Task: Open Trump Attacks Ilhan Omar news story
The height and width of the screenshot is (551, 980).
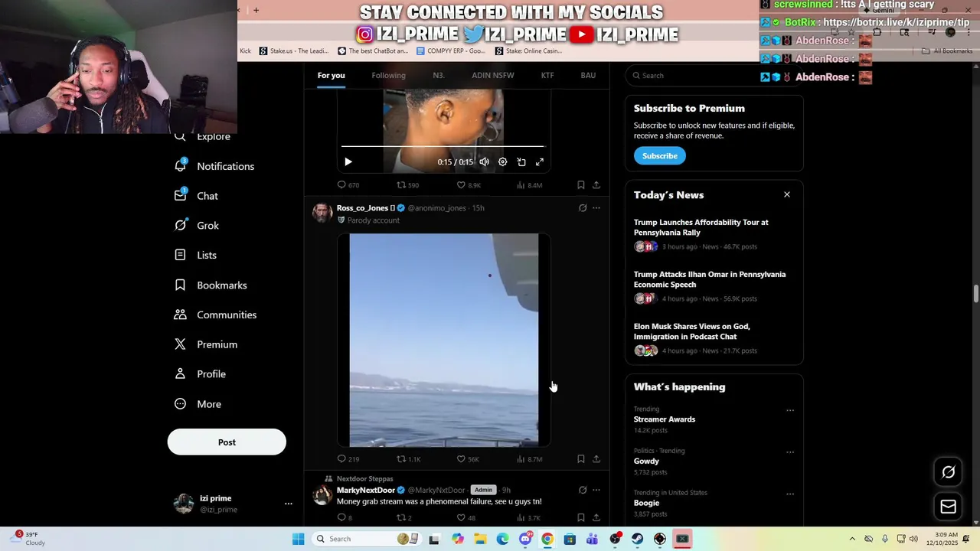Action: tap(710, 279)
